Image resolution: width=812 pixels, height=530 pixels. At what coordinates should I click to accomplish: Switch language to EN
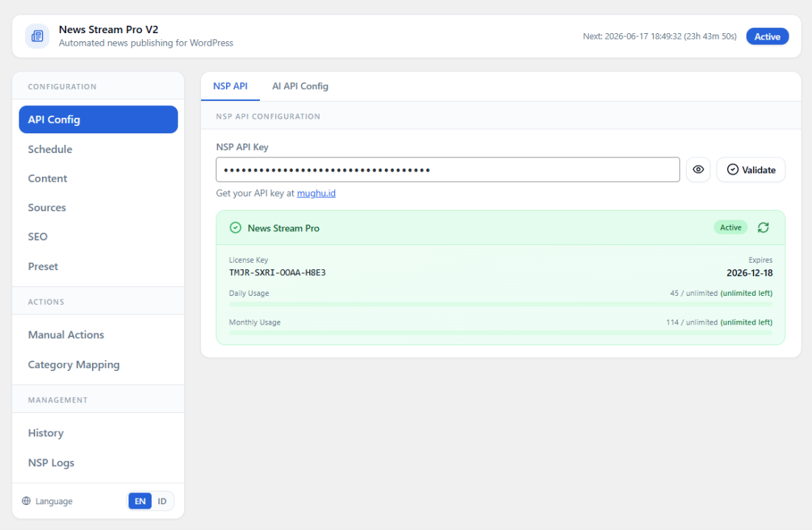click(140, 501)
